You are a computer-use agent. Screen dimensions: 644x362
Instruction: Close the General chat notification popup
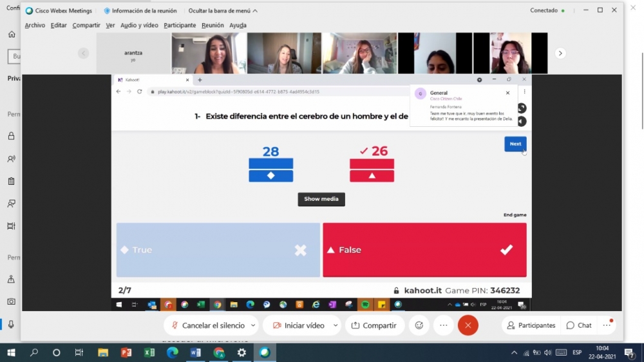click(507, 93)
